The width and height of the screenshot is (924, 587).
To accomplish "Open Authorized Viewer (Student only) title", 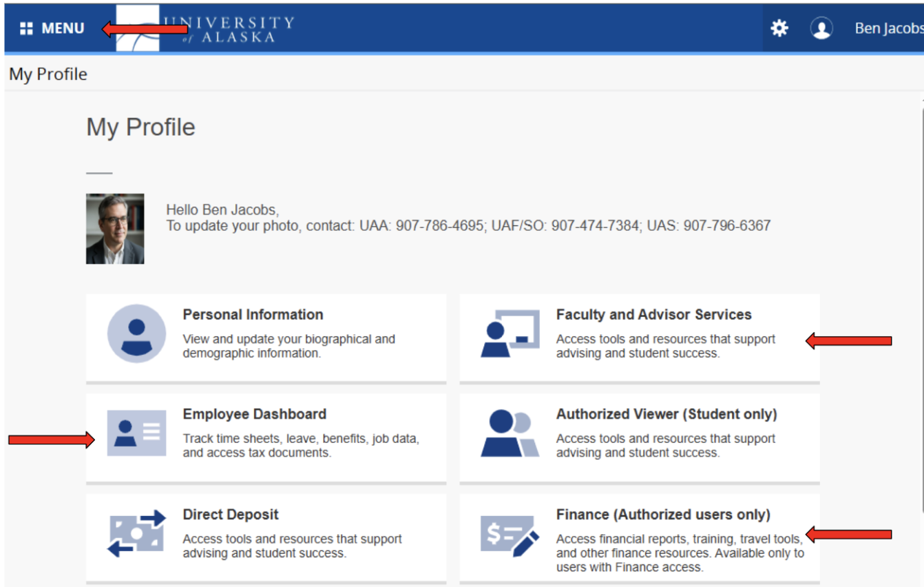I will (666, 414).
